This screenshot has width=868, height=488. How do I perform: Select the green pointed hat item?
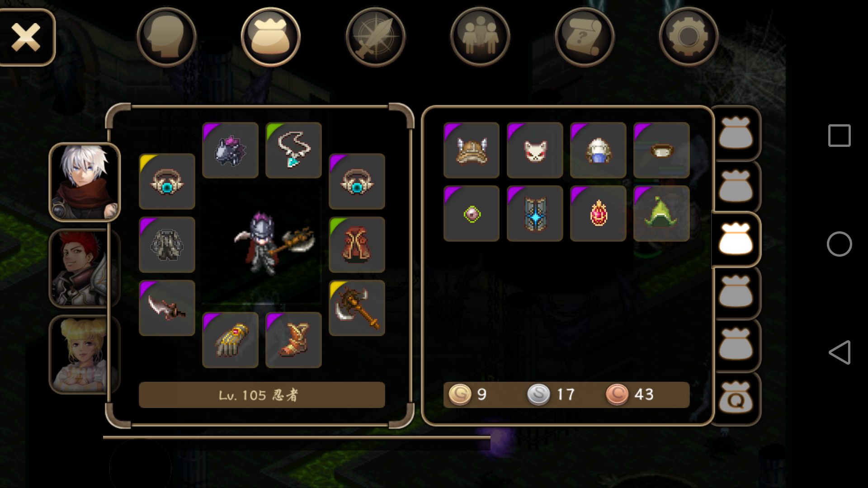pos(661,213)
